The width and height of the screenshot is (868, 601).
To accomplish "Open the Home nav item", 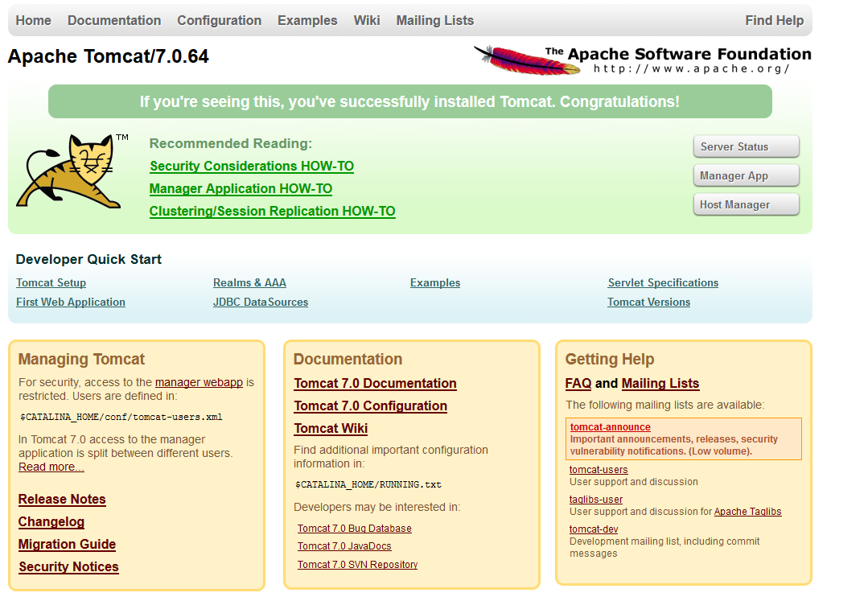I will tap(33, 20).
